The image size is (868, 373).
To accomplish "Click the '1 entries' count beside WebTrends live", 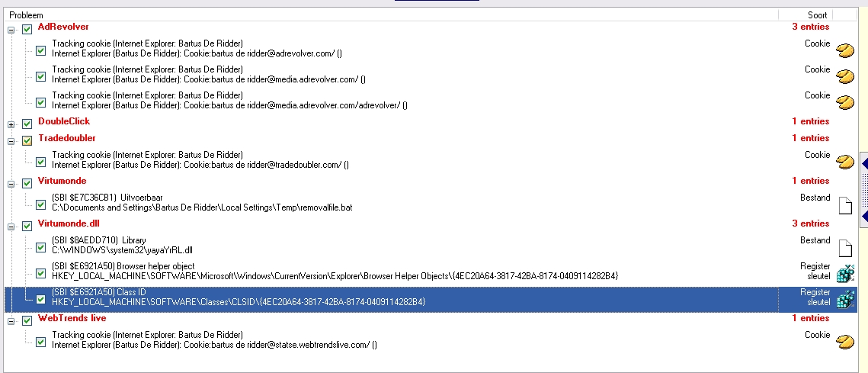I will (810, 318).
